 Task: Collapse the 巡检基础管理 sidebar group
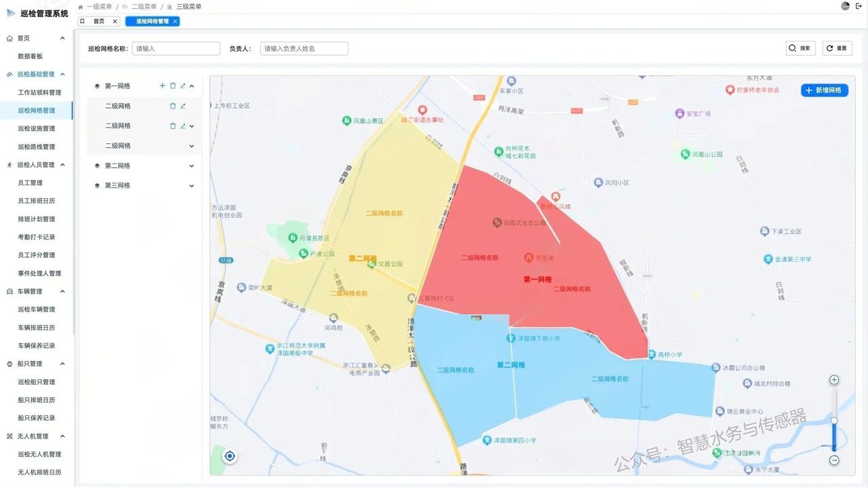(62, 75)
